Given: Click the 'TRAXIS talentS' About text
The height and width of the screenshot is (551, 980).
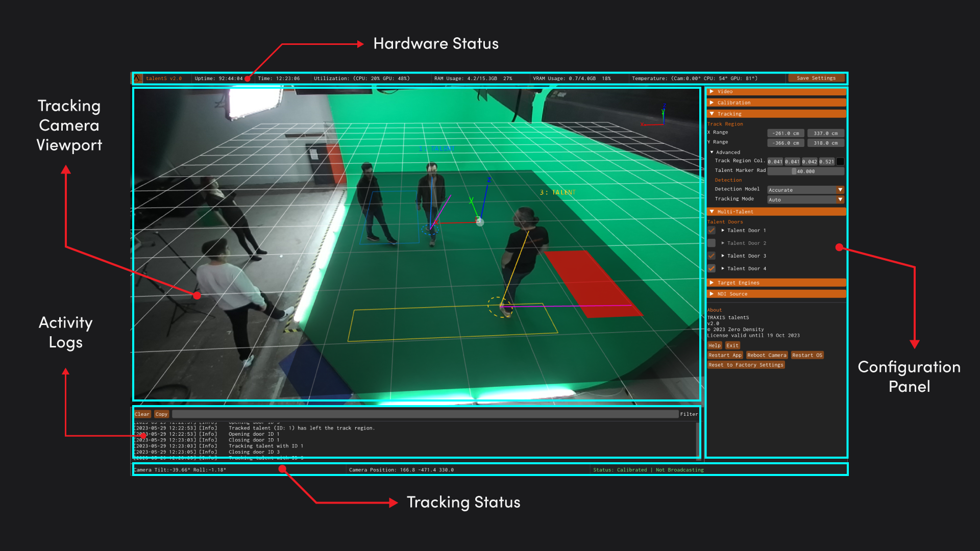Looking at the screenshot, I should (728, 317).
